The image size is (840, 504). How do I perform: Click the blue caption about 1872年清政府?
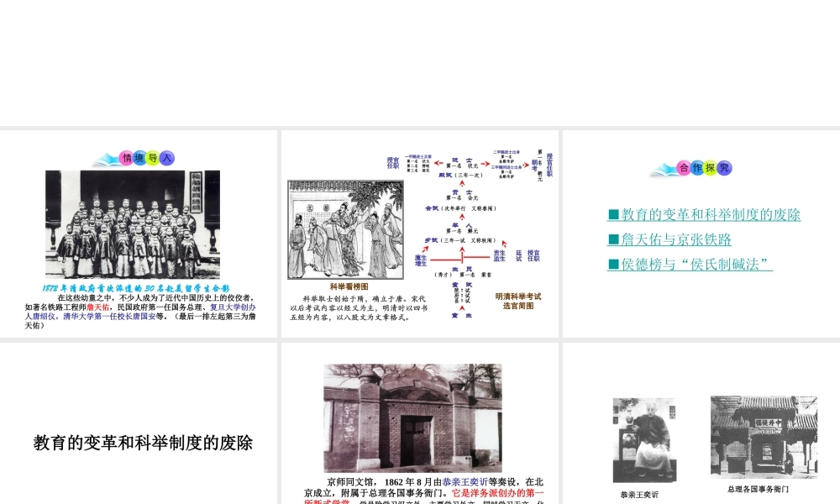point(136,288)
